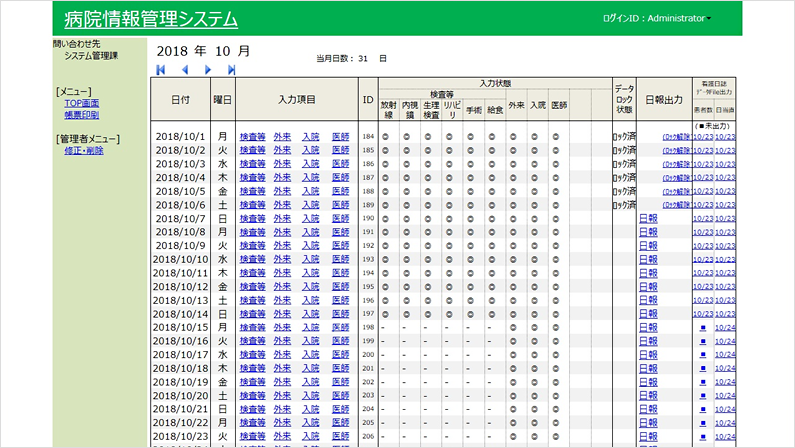Click the システム管理課 contact text
The image size is (795, 448).
[91, 56]
